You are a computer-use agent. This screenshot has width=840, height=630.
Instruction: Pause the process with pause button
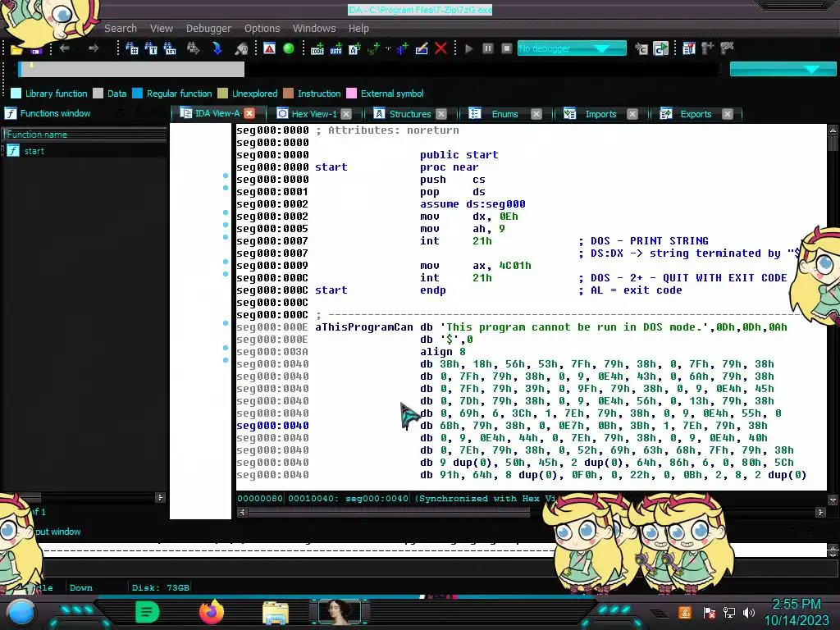[487, 48]
